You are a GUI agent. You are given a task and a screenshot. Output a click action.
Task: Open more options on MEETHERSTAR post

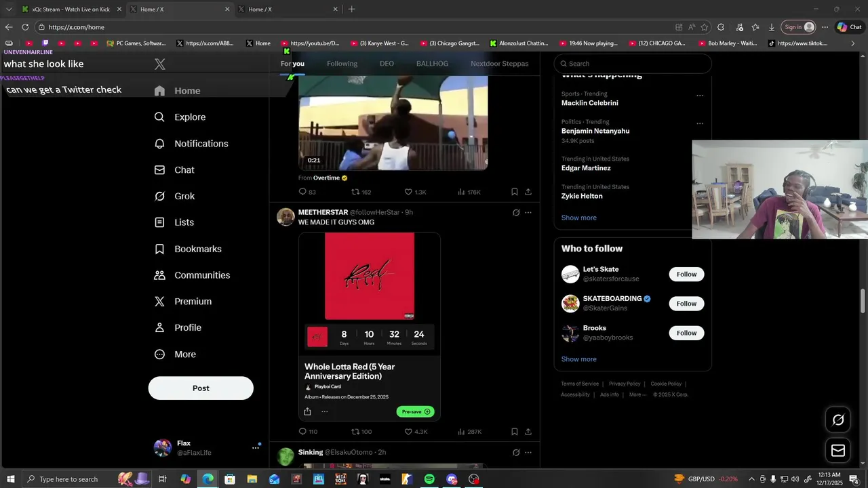[x=528, y=213]
